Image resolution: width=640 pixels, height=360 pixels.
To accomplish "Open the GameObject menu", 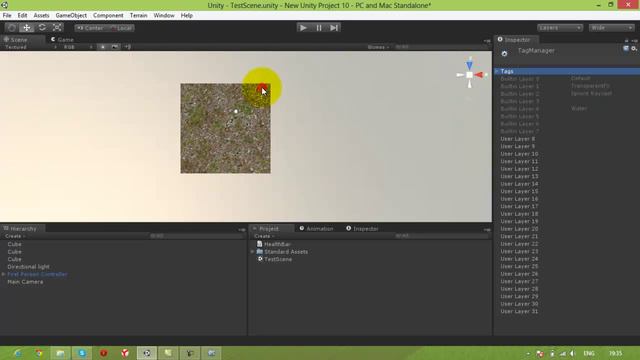I will (x=71, y=16).
